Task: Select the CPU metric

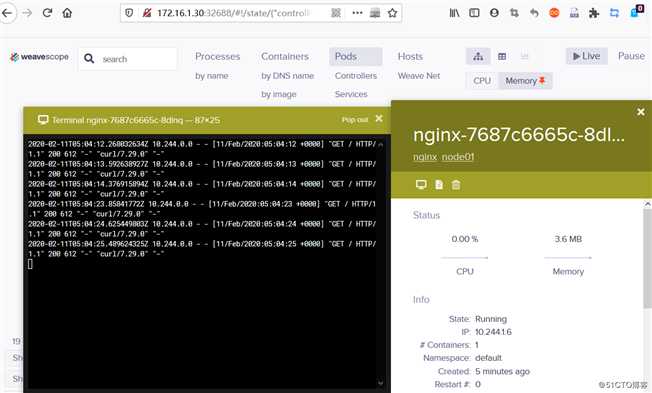Action: 482,81
